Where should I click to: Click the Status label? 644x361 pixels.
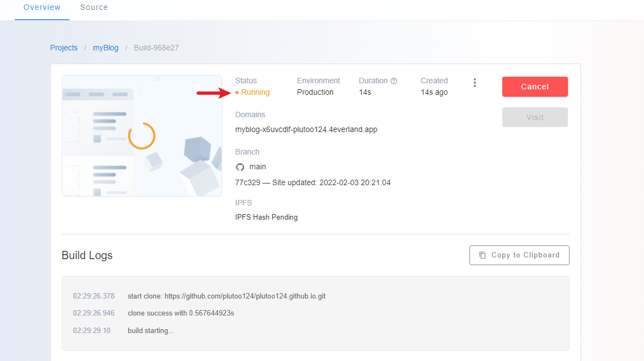246,81
